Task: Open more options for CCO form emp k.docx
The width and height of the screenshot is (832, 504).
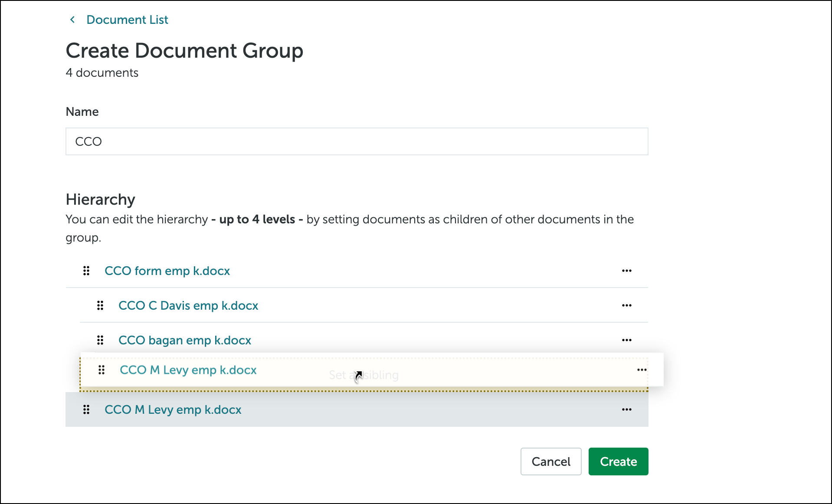Action: [626, 271]
